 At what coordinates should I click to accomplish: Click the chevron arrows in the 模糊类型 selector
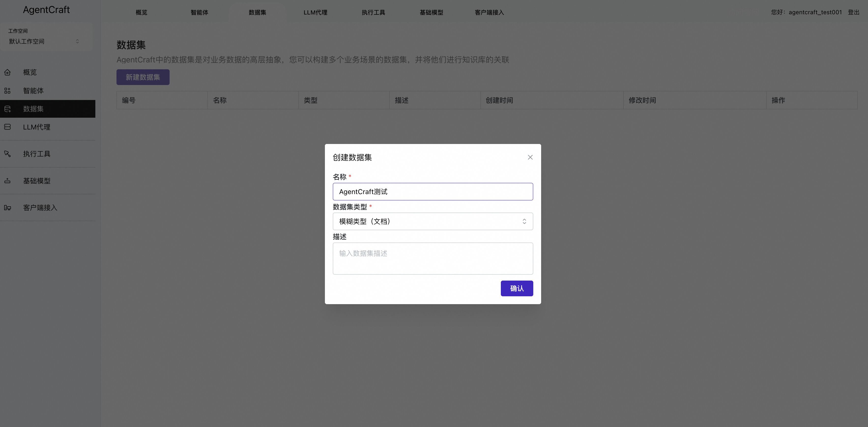(524, 221)
